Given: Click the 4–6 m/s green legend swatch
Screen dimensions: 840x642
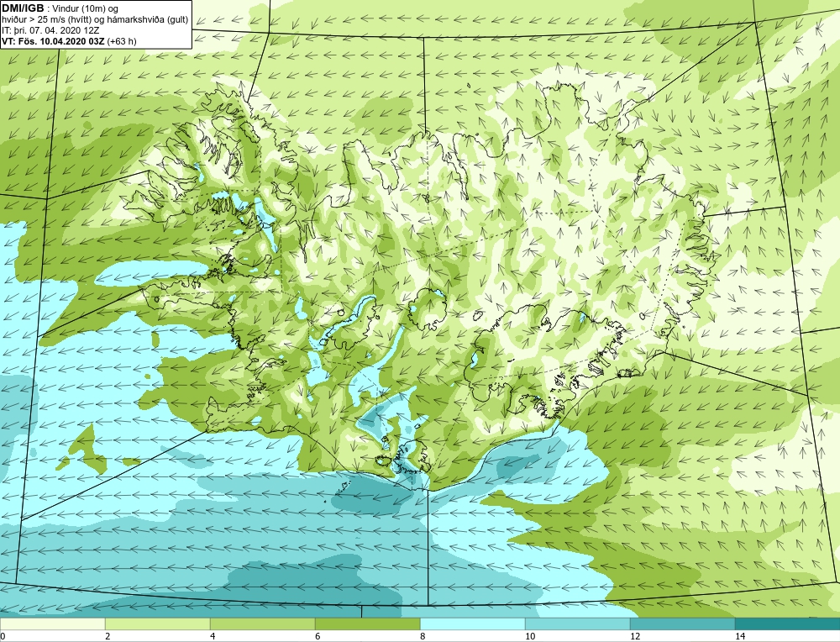Looking at the screenshot, I should pyautogui.click(x=262, y=624).
